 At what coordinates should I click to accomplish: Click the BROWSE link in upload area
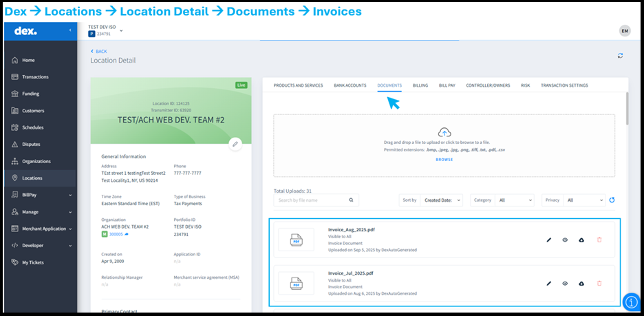tap(444, 159)
